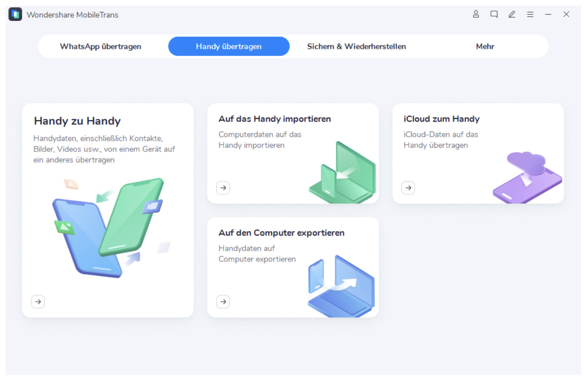The width and height of the screenshot is (588, 380).
Task: Open the Mehr tab
Action: 485,46
